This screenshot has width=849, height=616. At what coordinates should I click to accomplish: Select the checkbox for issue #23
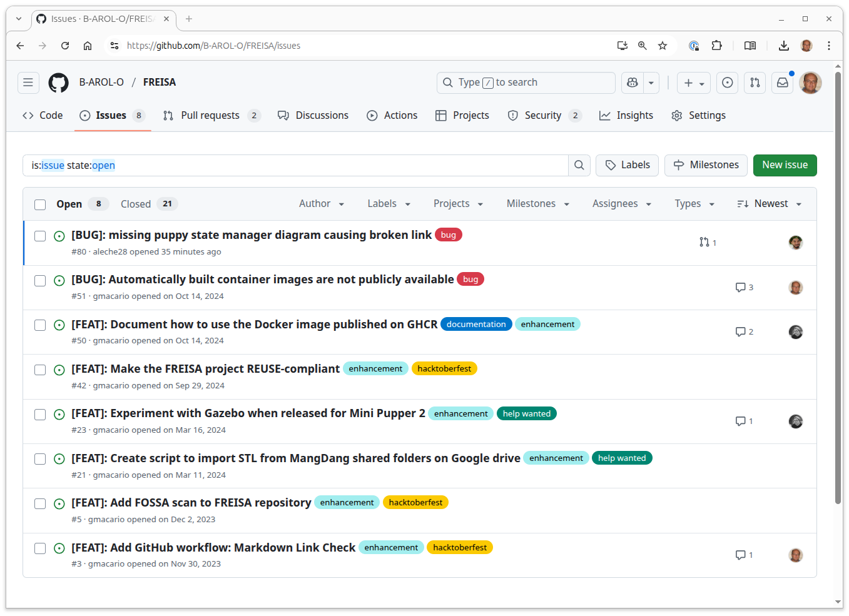click(40, 415)
